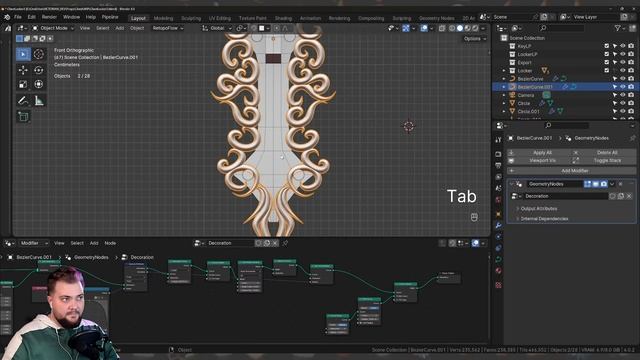Toggle exclude checkbox for KeyLP collection
Image resolution: width=640 pixels, height=360 pixels.
[x=607, y=46]
